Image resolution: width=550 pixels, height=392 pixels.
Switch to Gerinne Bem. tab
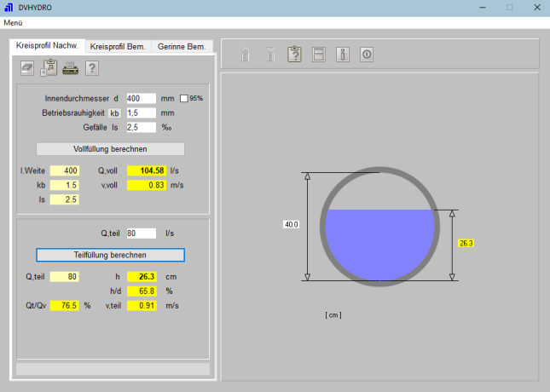click(x=183, y=46)
